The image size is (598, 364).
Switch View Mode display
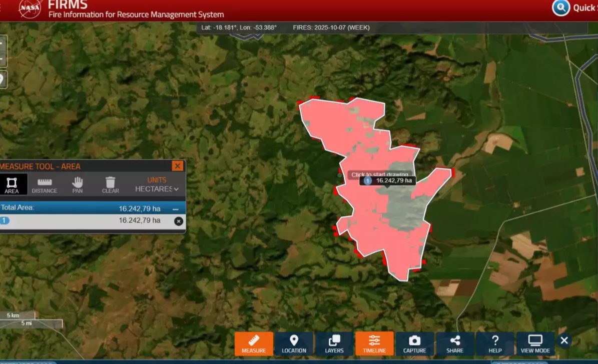coord(535,344)
